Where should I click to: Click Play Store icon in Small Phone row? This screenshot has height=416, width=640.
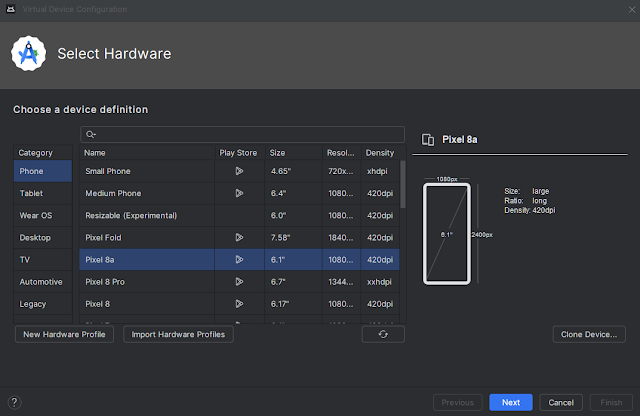pyautogui.click(x=239, y=171)
